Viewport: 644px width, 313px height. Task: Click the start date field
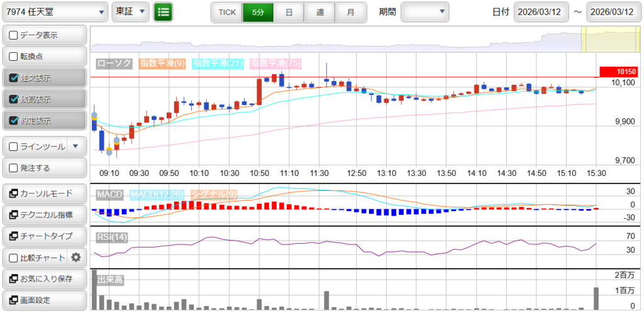541,11
